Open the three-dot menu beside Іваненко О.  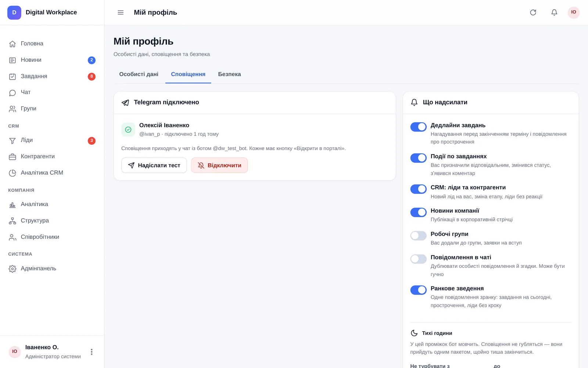[x=92, y=352]
